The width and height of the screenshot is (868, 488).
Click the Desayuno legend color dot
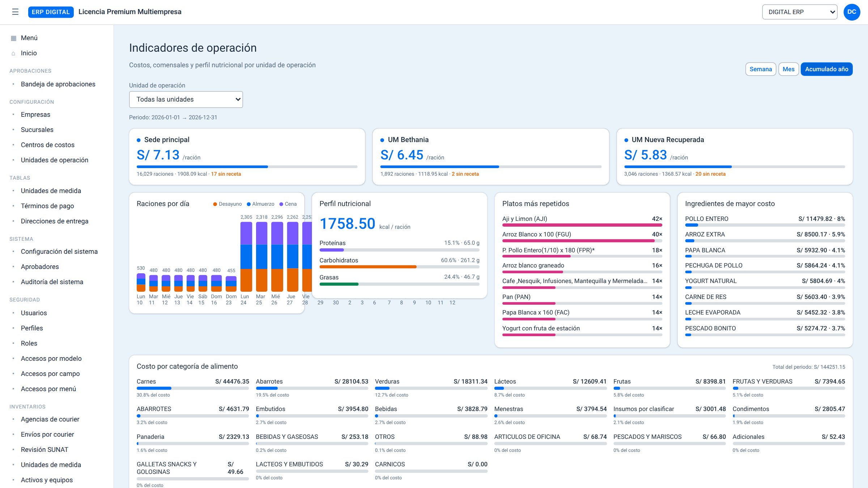215,204
